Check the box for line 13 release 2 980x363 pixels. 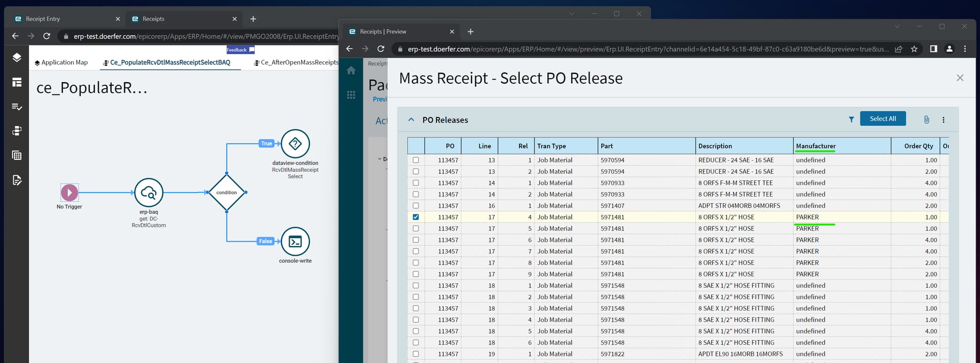point(415,172)
